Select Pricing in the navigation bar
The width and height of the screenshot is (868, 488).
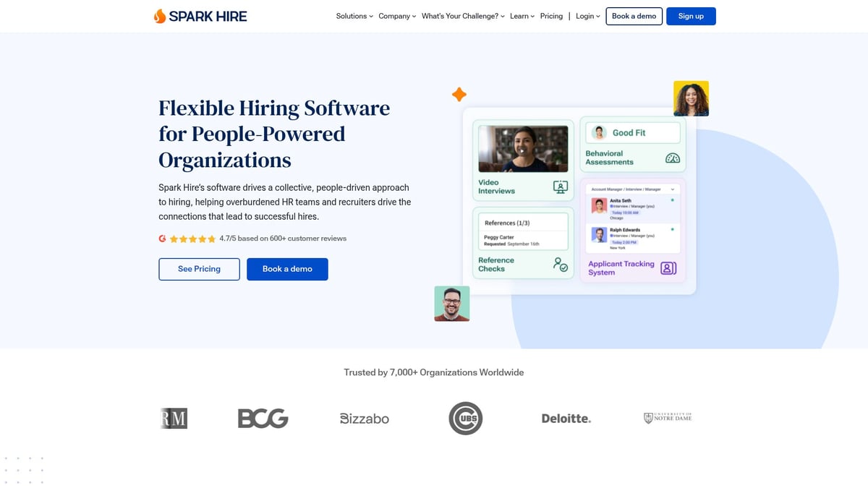tap(551, 15)
